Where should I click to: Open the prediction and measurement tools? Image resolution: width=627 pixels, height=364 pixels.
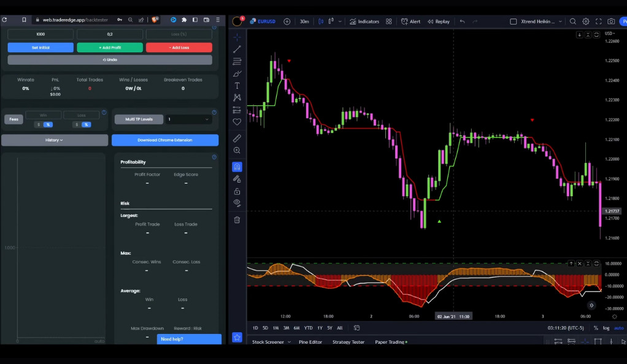(237, 110)
